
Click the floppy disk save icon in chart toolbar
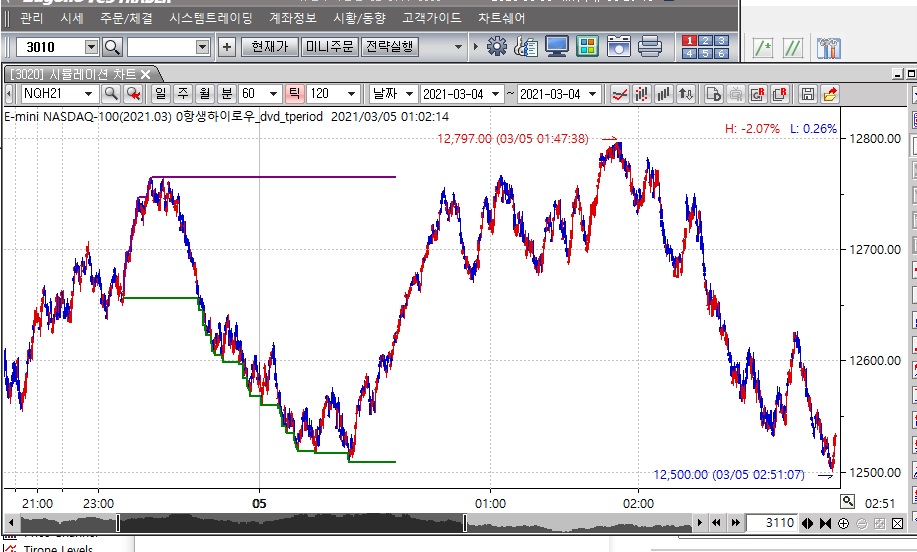point(808,94)
